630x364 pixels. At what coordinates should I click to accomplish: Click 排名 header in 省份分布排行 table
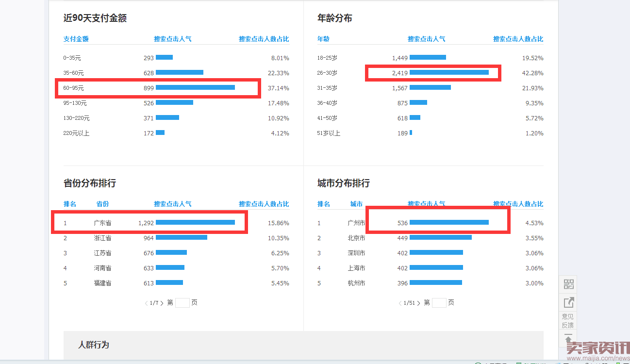(70, 204)
